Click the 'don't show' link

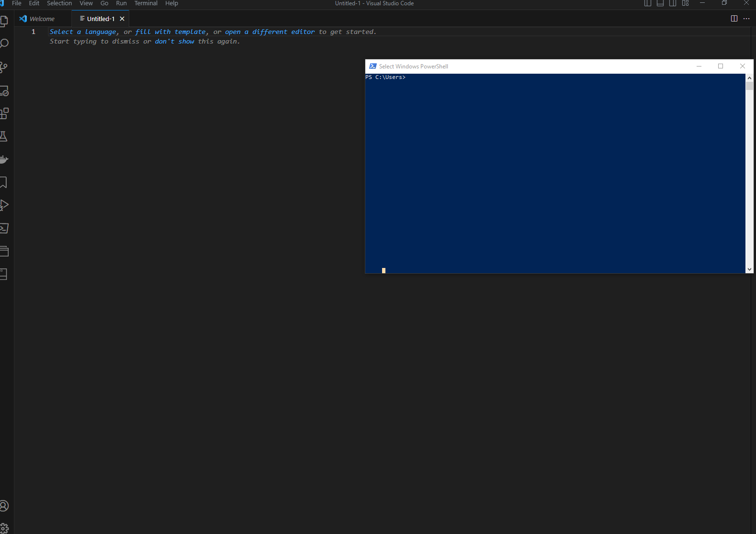tap(174, 41)
